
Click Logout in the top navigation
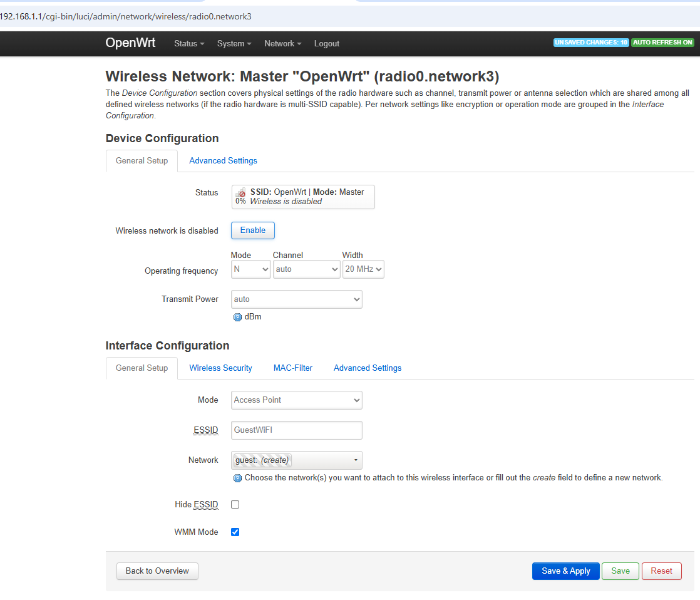tap(327, 44)
